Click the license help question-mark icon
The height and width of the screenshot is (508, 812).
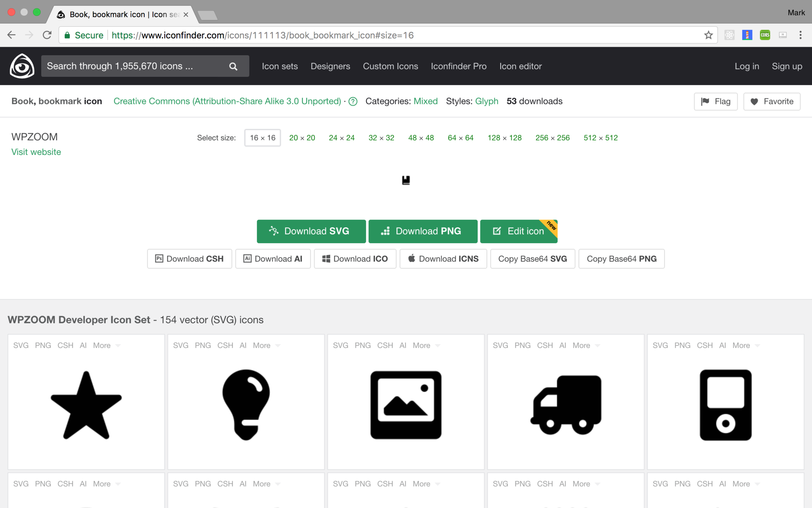(x=353, y=102)
